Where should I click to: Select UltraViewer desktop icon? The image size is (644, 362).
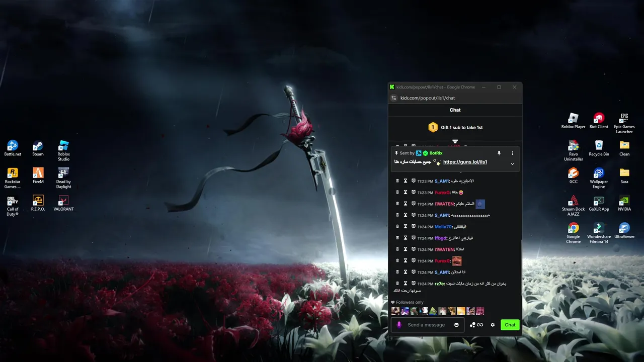point(624,231)
